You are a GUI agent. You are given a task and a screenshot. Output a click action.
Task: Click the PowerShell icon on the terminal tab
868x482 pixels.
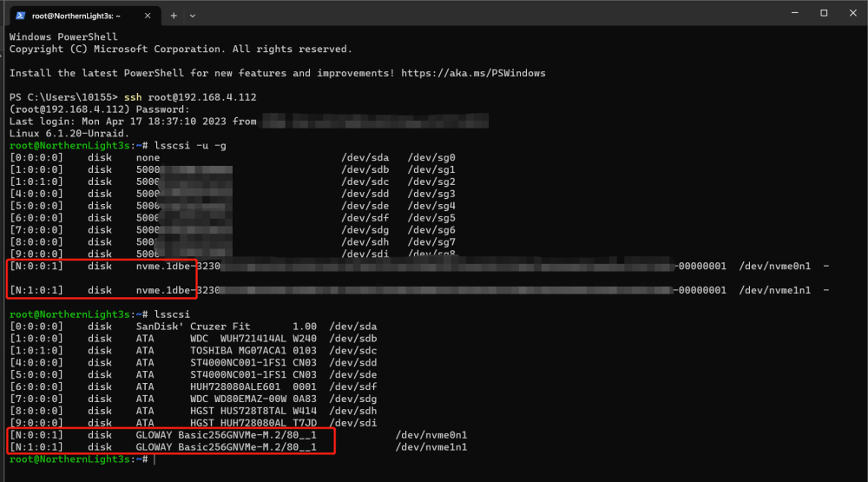tap(21, 16)
